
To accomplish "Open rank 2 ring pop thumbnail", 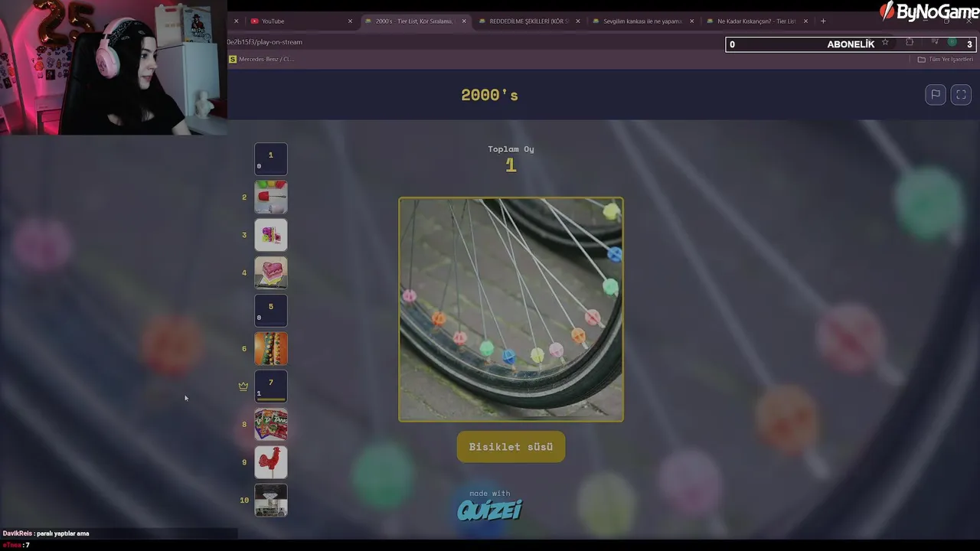I will tap(271, 197).
